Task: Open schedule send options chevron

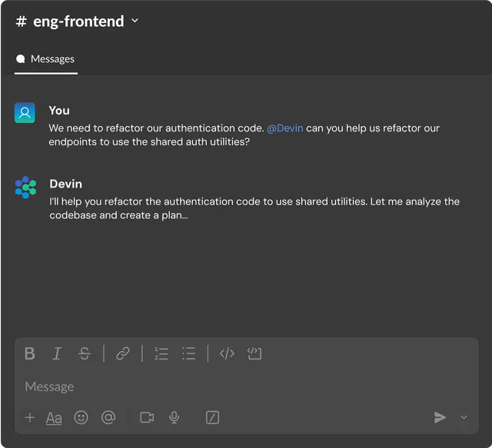Action: pos(464,417)
